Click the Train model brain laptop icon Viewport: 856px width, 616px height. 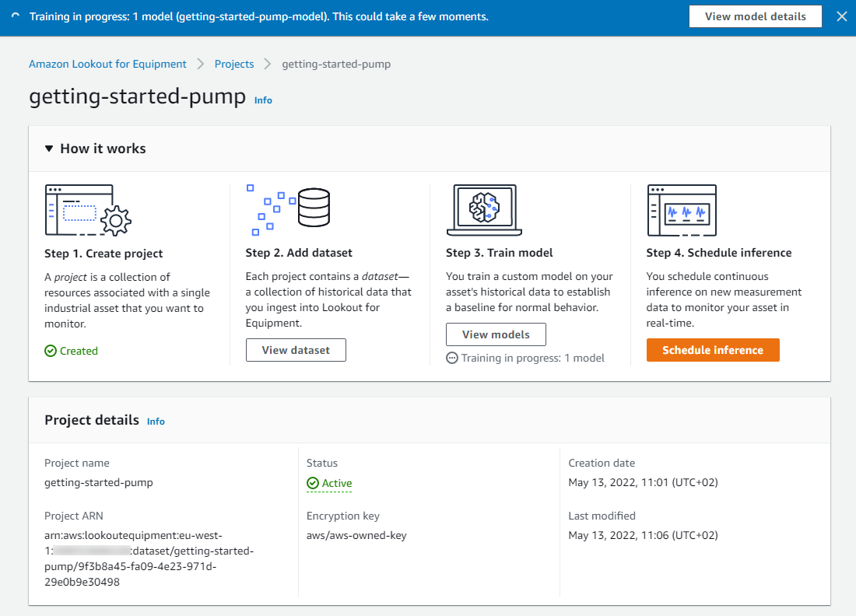pos(484,210)
